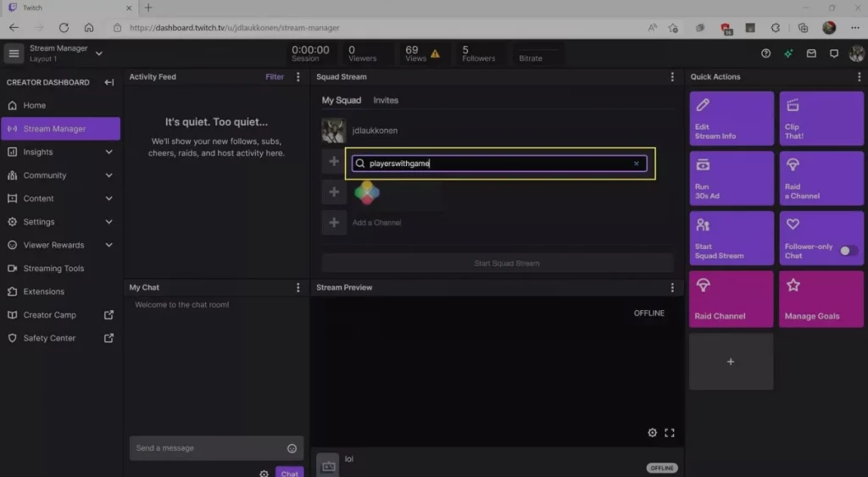The image size is (868, 477).
Task: Open Squad Stream panel three-dot menu
Action: (672, 77)
